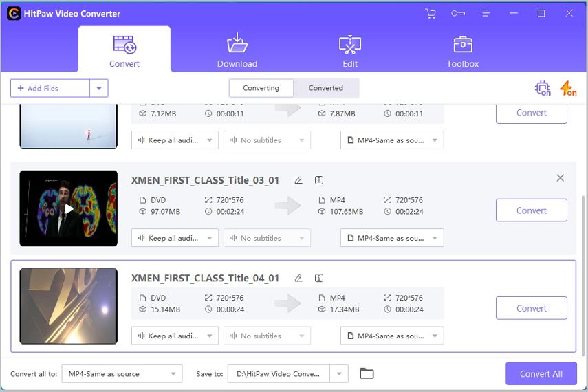Click the 17.34MB output size value

coord(345,310)
